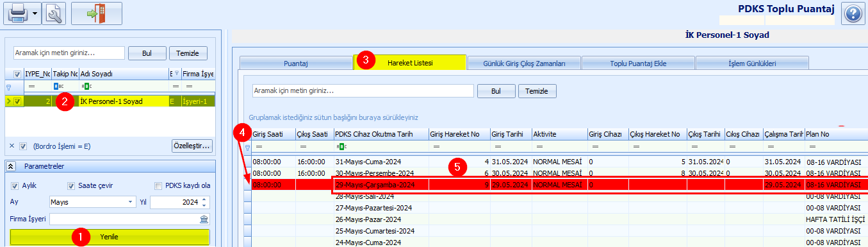868x247 pixels.
Task: Open the wrench settings tool
Action: click(x=54, y=13)
